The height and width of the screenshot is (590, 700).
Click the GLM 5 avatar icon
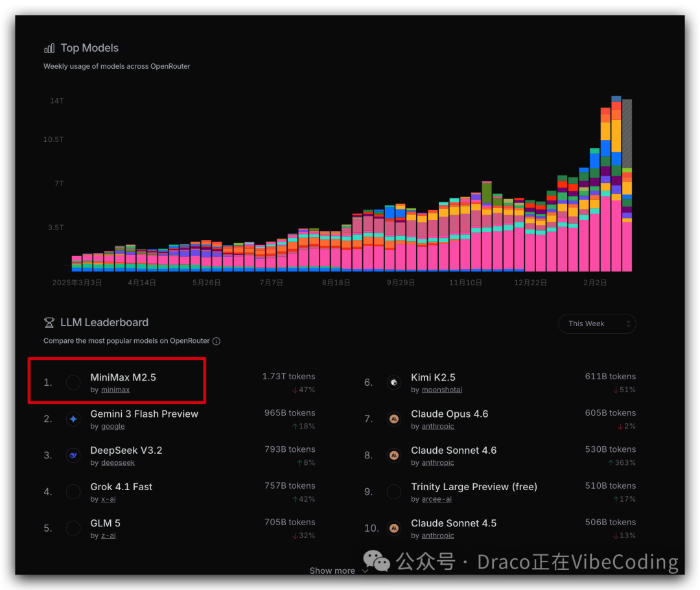73,528
